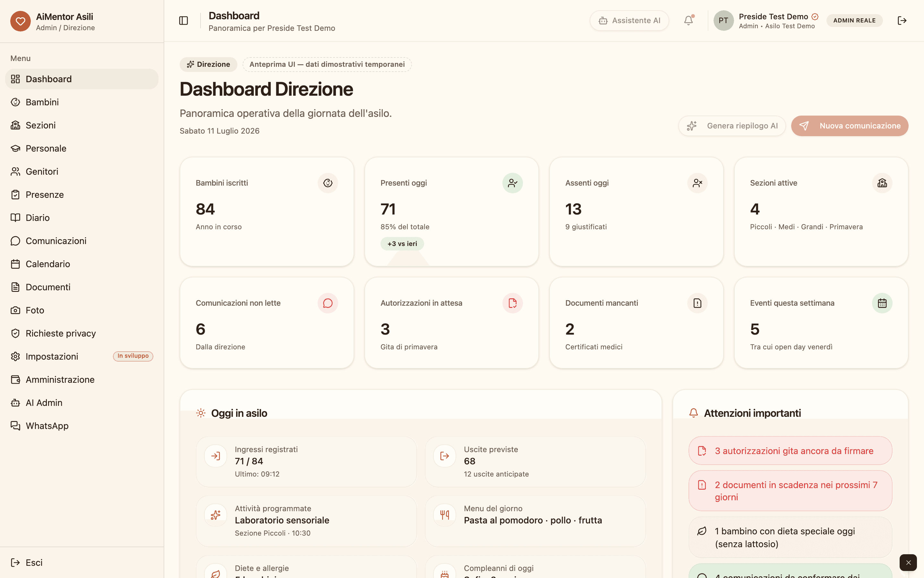
Task: Open the Assistente AI button
Action: 629,21
